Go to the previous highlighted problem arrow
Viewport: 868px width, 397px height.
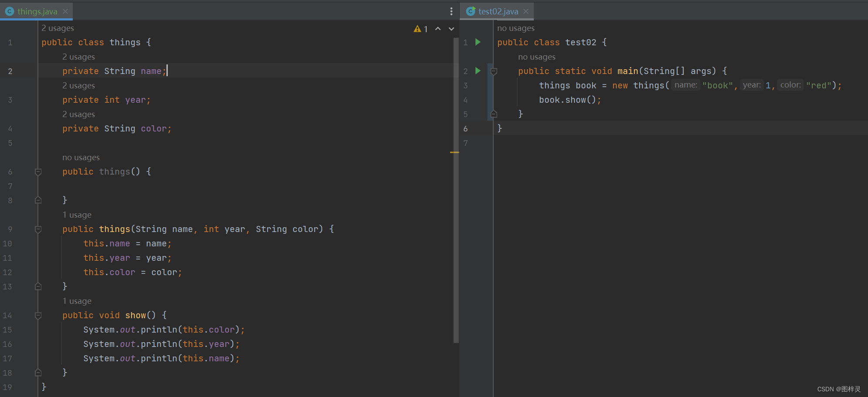coord(438,29)
